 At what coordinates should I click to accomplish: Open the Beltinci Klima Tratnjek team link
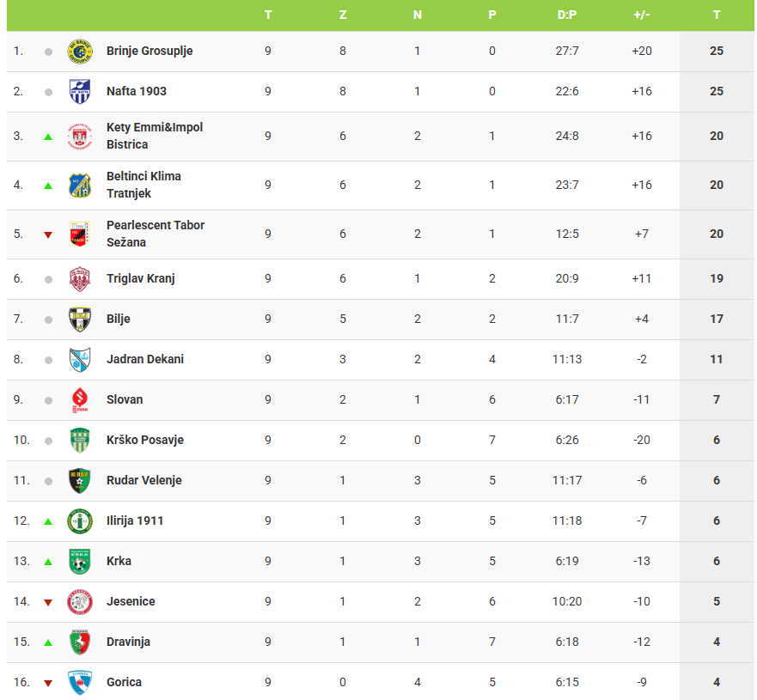pos(143,185)
